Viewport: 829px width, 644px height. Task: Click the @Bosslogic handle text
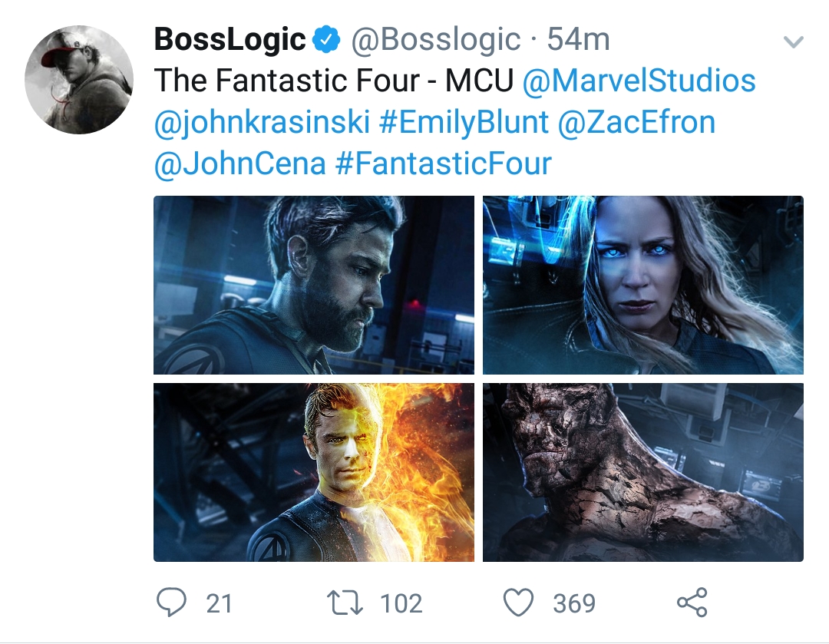pyautogui.click(x=435, y=40)
